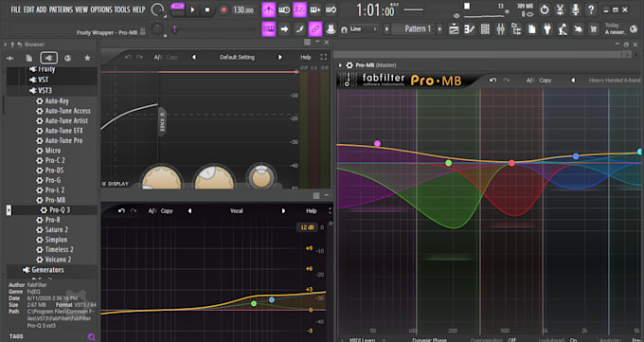Open the Channel rack icon
Screen dimensions: 644x342
[485, 29]
